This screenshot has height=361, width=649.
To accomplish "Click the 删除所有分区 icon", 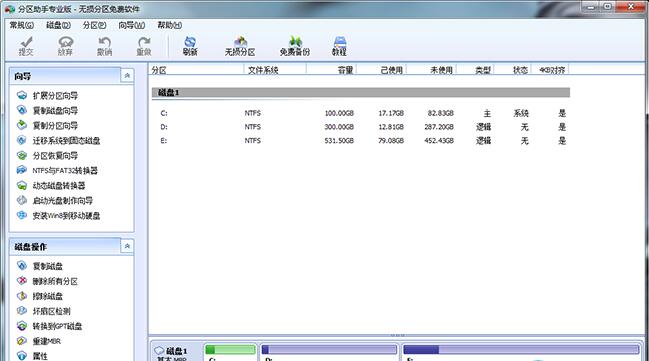I will coord(22,281).
